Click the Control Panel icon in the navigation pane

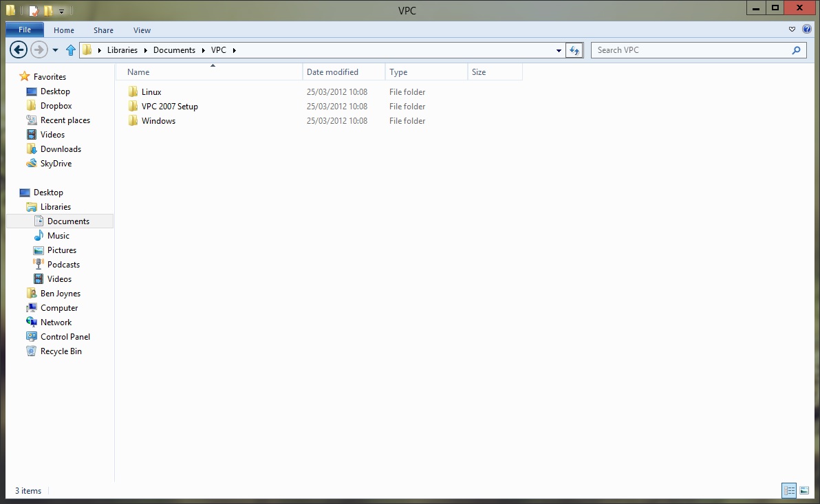[32, 336]
